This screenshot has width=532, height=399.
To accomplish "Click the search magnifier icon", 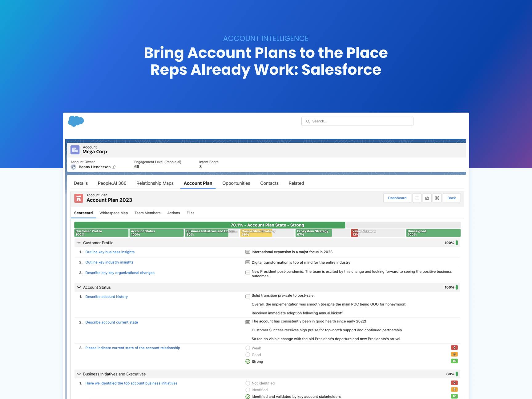I will pos(308,121).
